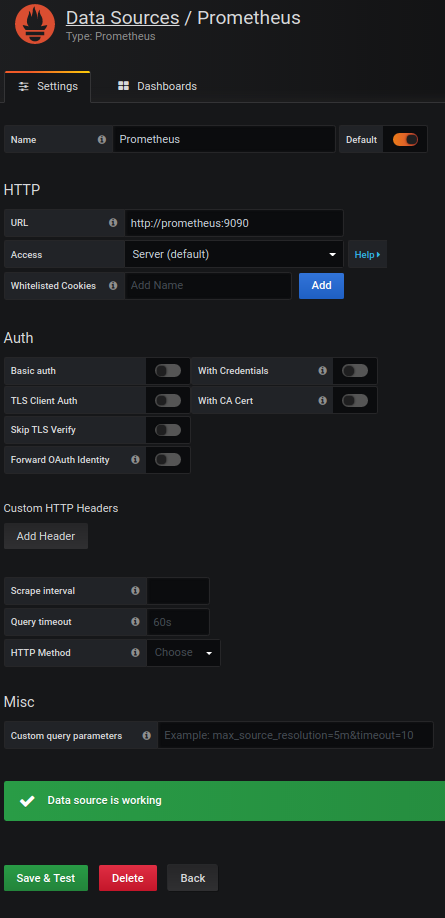
Task: Click the info icon beside URL label
Action: 113,223
